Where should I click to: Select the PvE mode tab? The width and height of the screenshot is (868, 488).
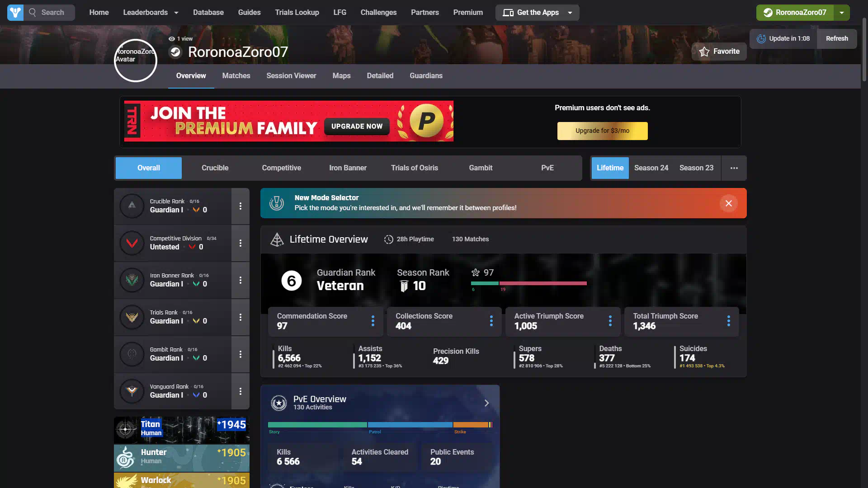[x=547, y=168]
